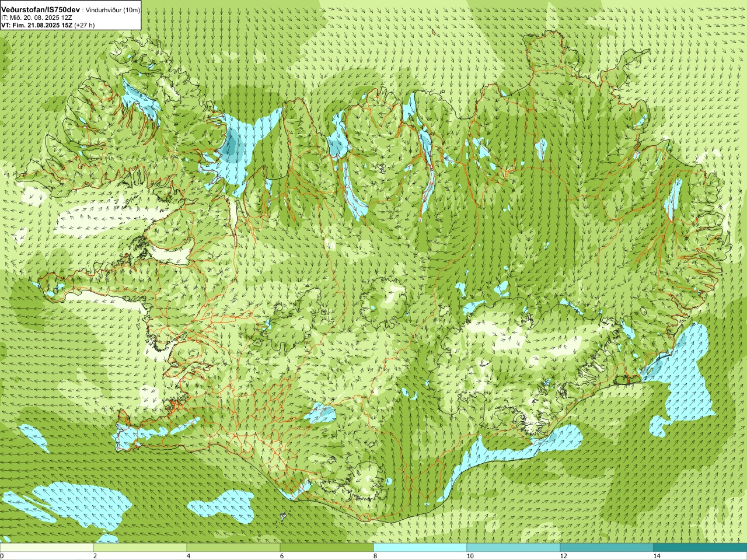Select the palest 0–2 legend color segment
Screen dimensions: 747x560
[47, 548]
